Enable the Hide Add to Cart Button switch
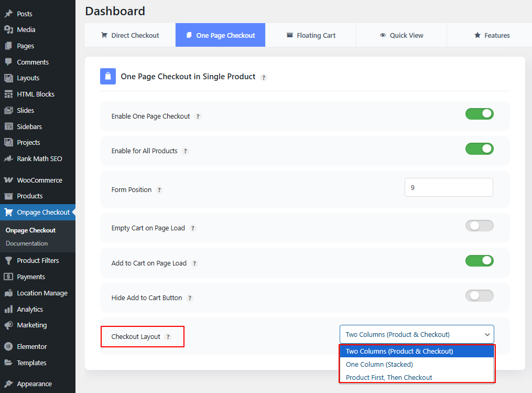The image size is (532, 393). (x=479, y=295)
